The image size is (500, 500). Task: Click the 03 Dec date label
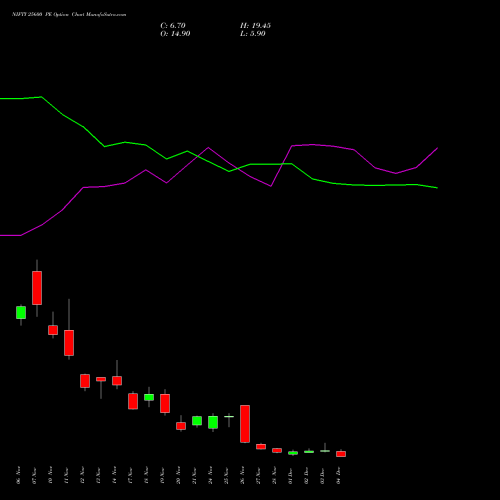[x=322, y=475]
